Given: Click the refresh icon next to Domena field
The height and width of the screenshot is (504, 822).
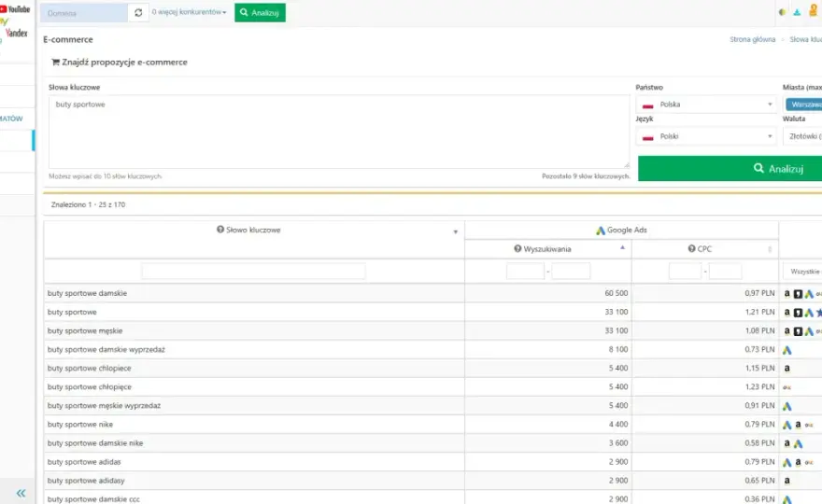Looking at the screenshot, I should pos(138,12).
